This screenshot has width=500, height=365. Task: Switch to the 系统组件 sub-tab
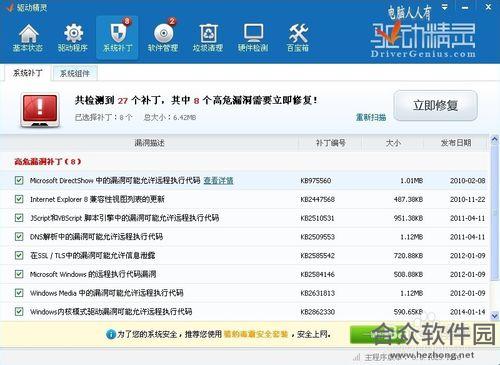(x=75, y=73)
